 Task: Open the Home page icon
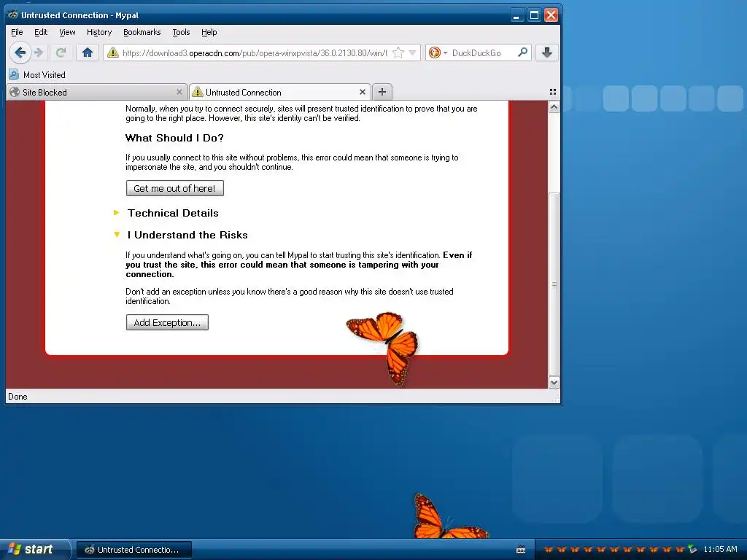pyautogui.click(x=88, y=52)
